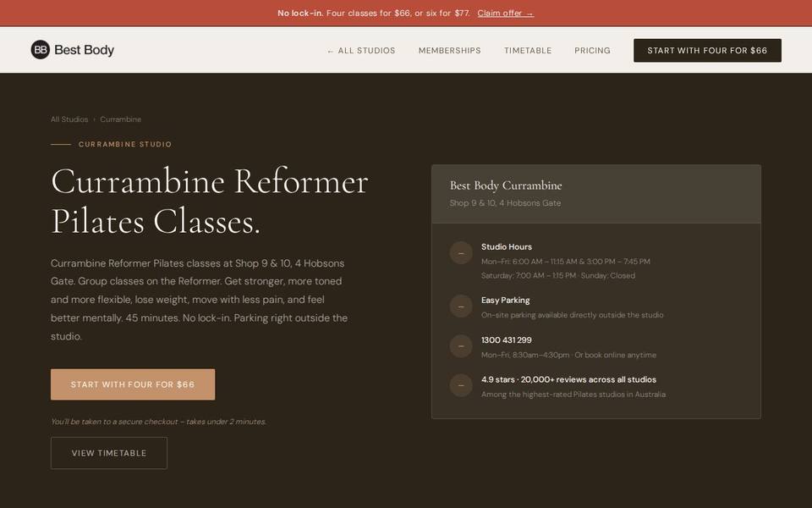Viewport: 812px width, 508px height.
Task: Open the Pricing nav item
Action: [592, 50]
